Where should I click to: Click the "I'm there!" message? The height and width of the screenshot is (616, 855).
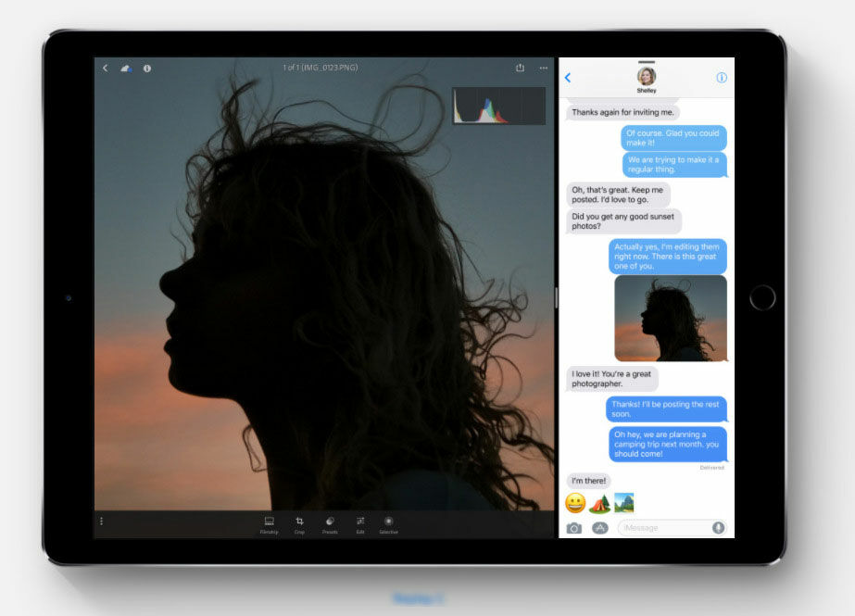point(588,481)
